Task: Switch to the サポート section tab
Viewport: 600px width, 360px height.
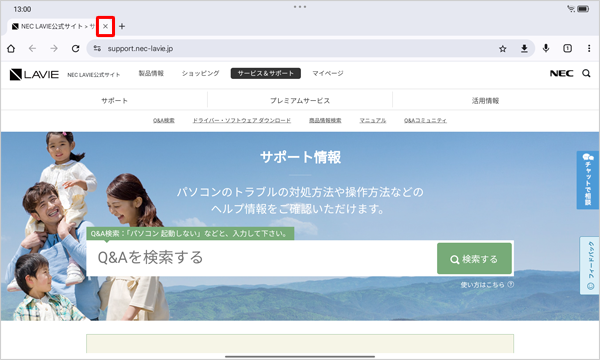Action: 114,101
